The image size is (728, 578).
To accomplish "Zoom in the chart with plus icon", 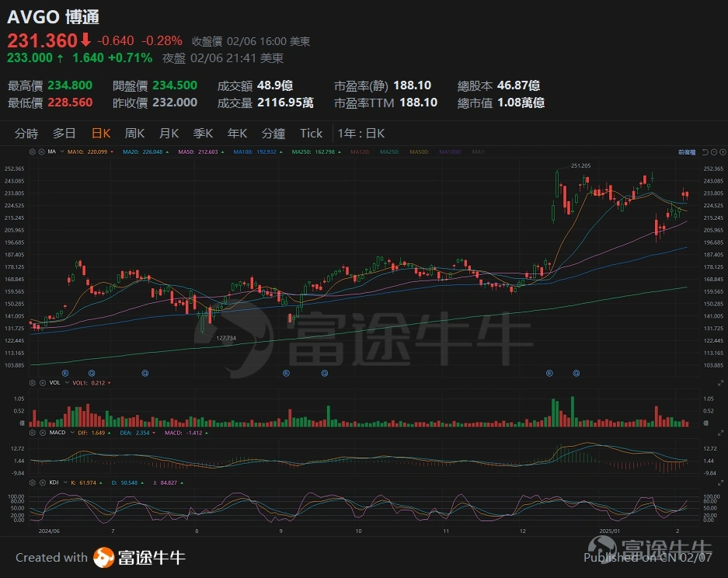I will coord(723,152).
